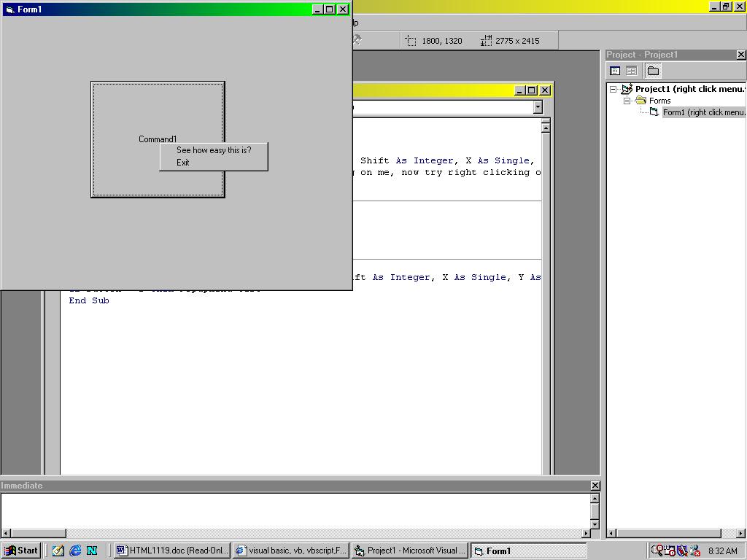Switch to HTML1119.doc taskbar button
This screenshot has width=747, height=560.
click(x=172, y=551)
